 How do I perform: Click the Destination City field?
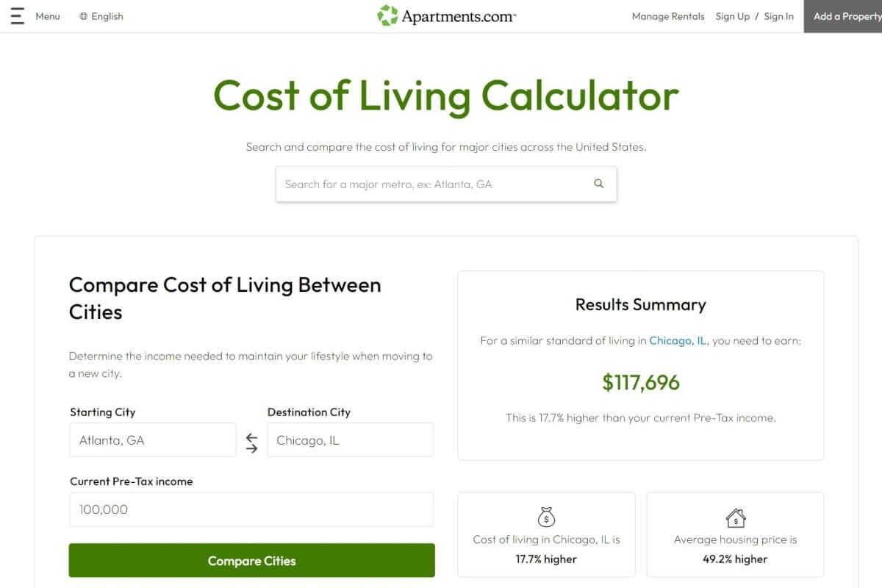(351, 440)
